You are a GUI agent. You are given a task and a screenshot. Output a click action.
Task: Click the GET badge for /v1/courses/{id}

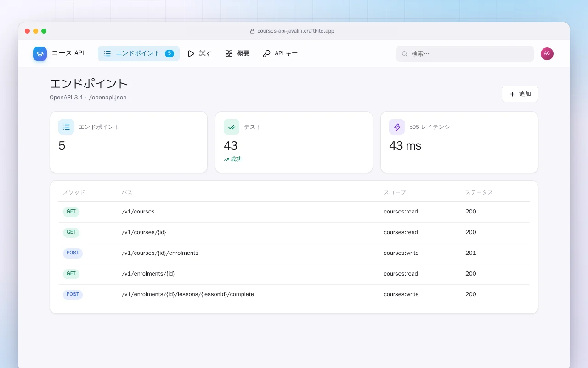(71, 233)
